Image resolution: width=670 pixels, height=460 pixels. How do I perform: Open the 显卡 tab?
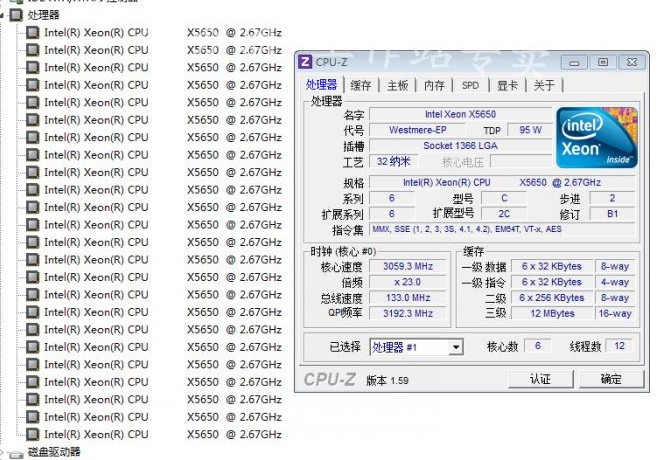507,85
